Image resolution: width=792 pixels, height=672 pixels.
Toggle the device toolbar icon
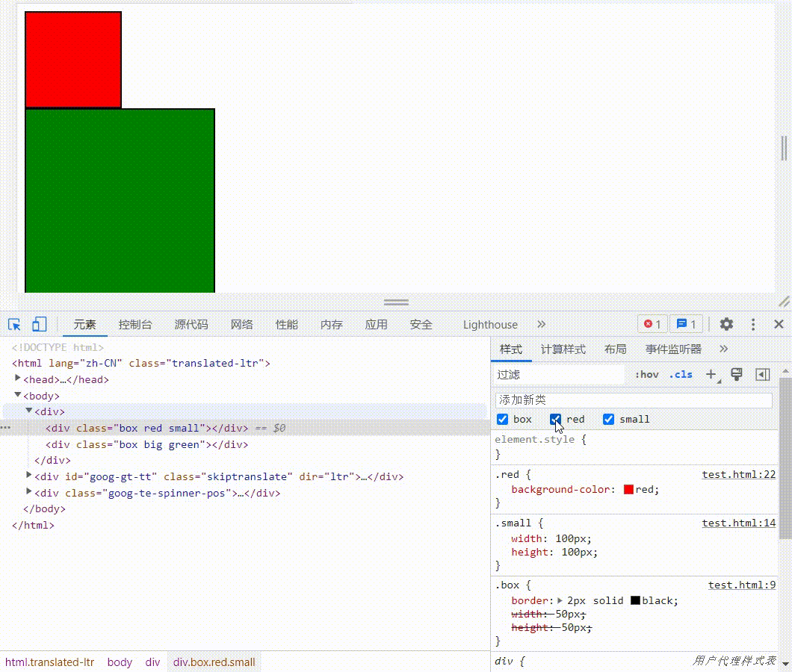click(x=39, y=324)
